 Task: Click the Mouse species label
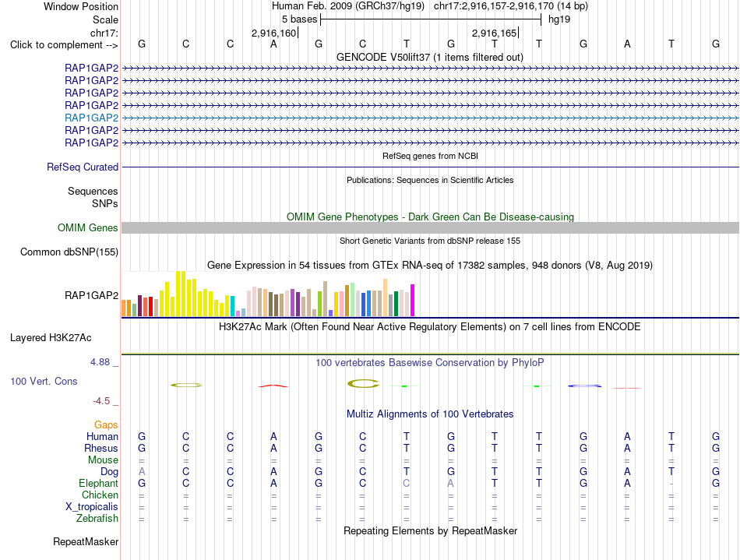click(x=103, y=460)
